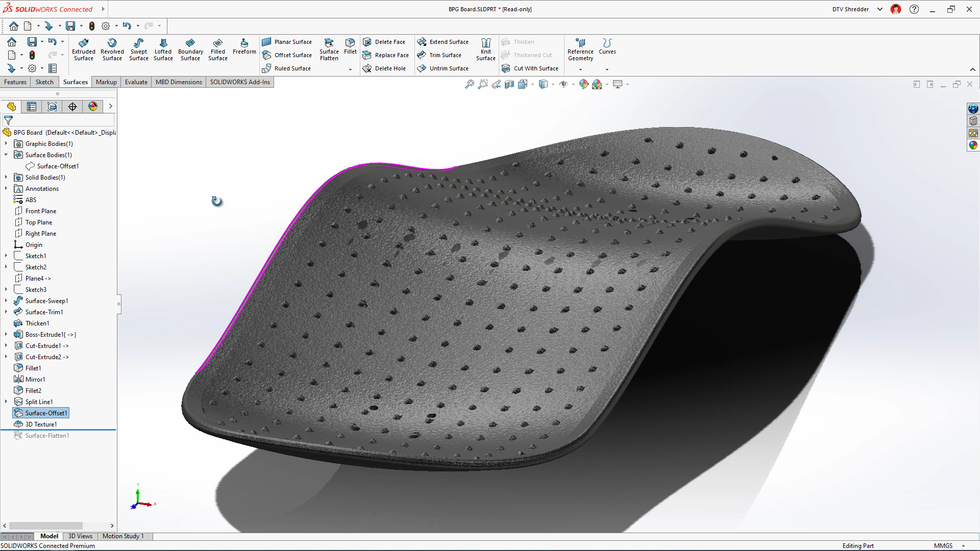Collapse the Surface Bodies folder

point(6,155)
